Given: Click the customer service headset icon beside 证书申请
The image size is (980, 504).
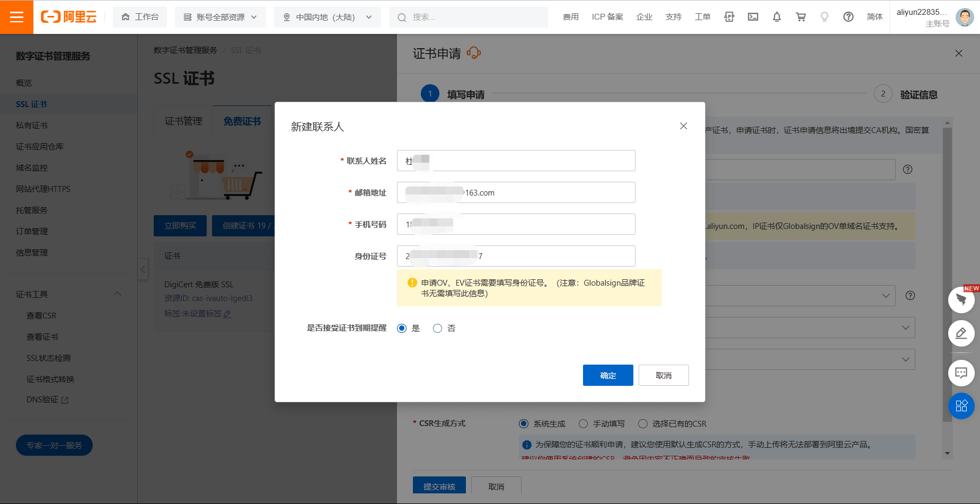Looking at the screenshot, I should pos(473,53).
